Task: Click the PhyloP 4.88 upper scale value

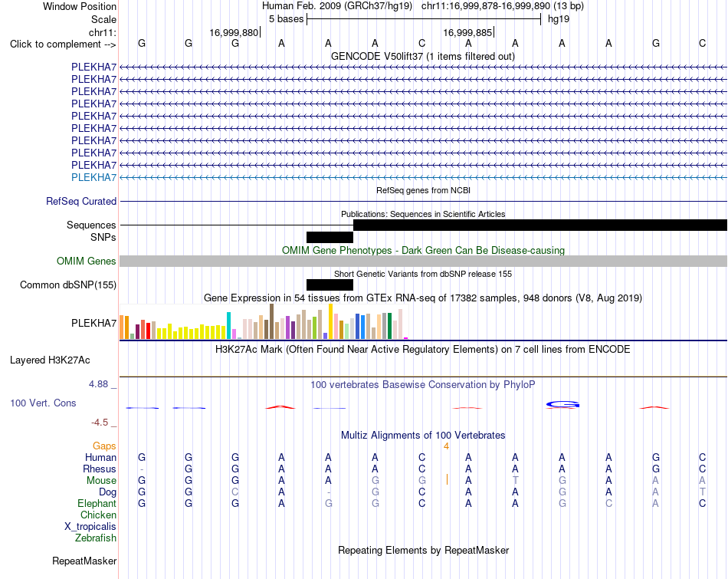Action: pos(98,384)
